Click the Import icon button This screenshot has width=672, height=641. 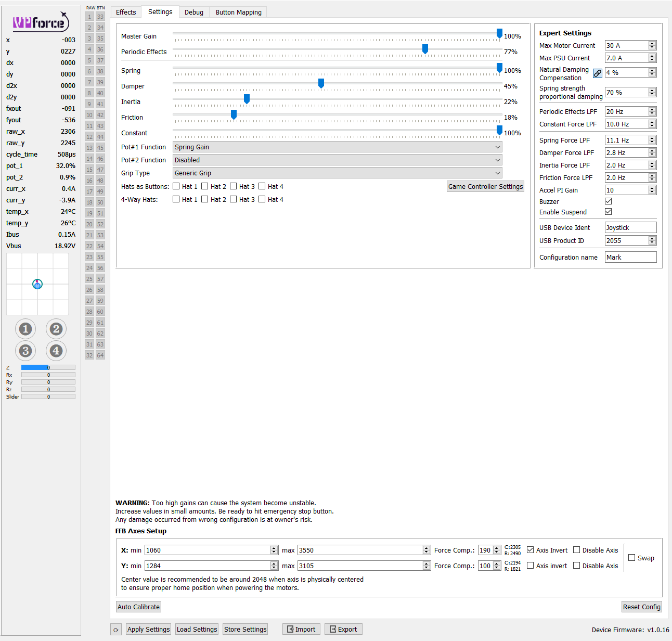301,629
